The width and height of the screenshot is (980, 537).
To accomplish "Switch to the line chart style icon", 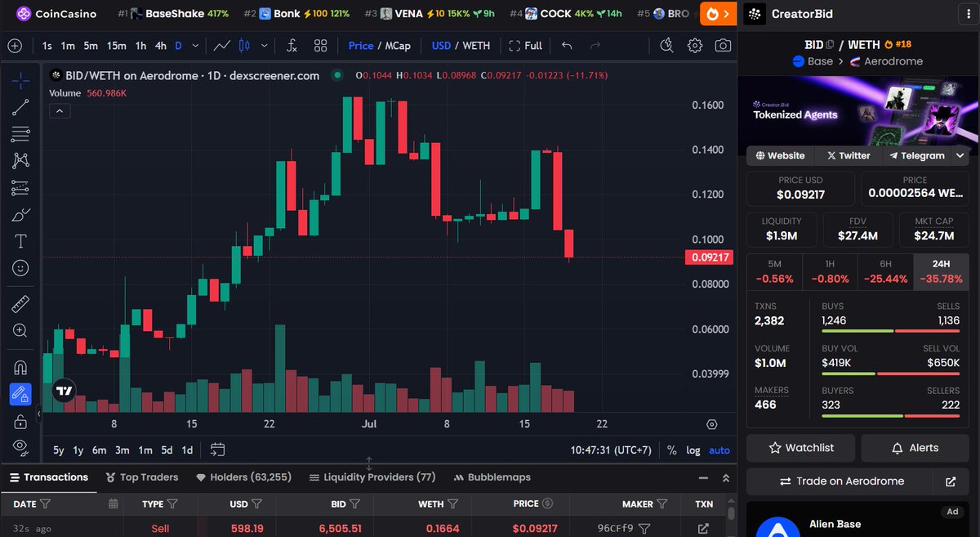I will (x=222, y=46).
